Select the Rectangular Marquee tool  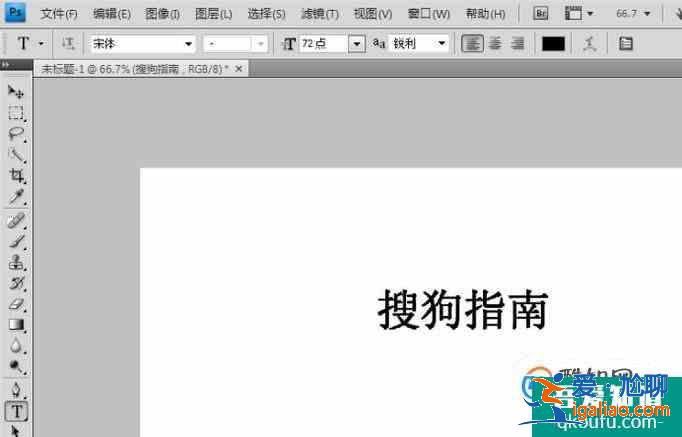16,113
